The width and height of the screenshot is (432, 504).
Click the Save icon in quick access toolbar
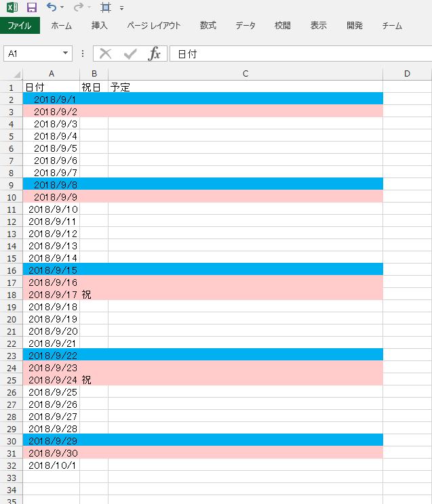point(32,7)
